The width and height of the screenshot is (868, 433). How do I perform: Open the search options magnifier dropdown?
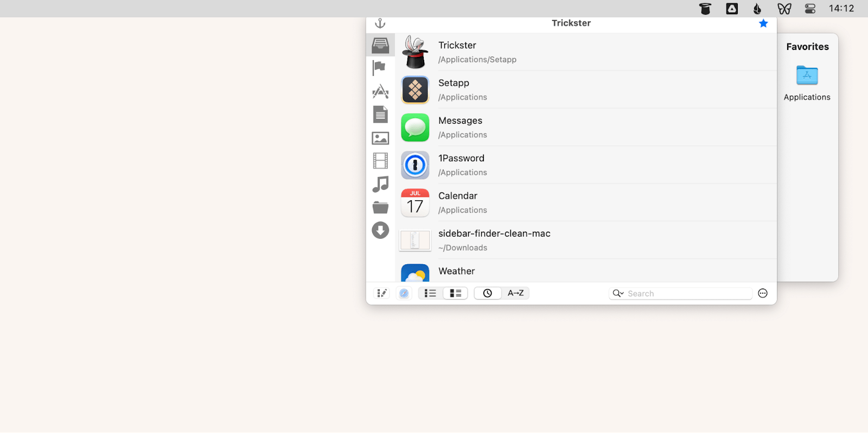pos(618,294)
